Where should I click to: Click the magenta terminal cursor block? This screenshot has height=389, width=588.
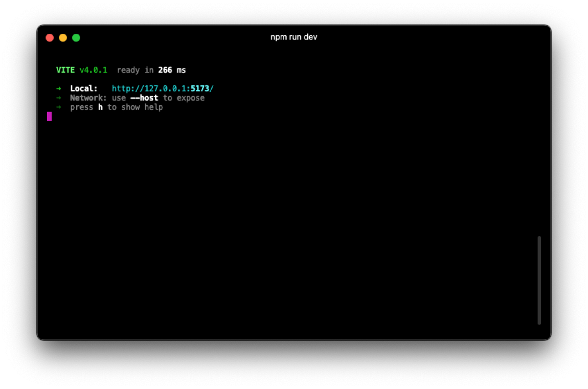click(x=49, y=117)
